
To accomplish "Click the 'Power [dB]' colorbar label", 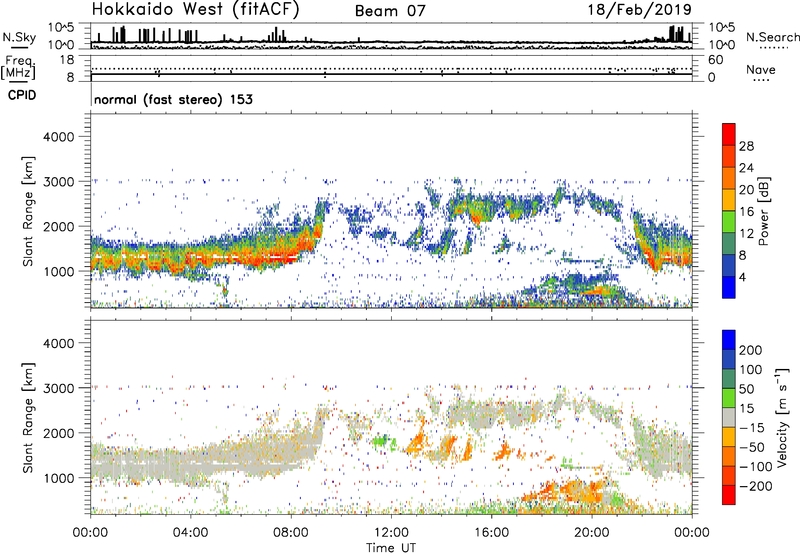I will tap(764, 211).
